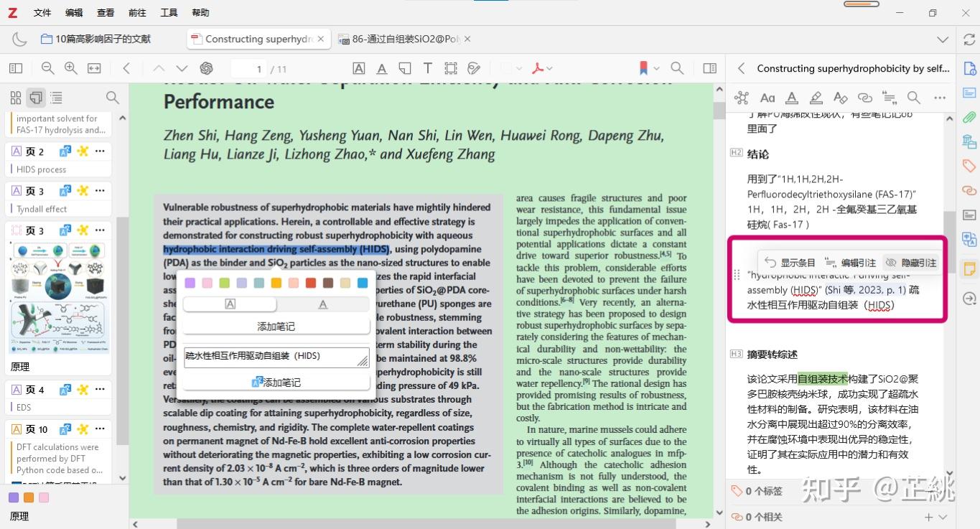Select the highlight text annotation tool
980x529 pixels.
pyautogui.click(x=360, y=67)
